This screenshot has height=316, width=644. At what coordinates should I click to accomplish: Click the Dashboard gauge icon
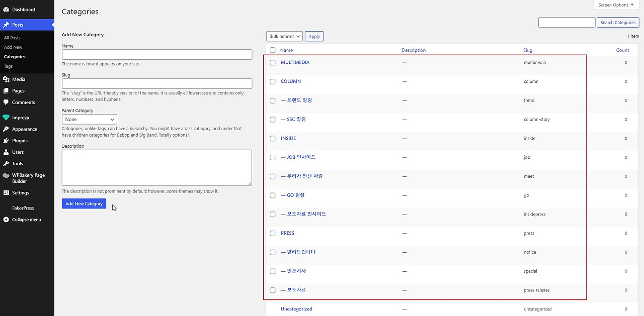pos(6,10)
